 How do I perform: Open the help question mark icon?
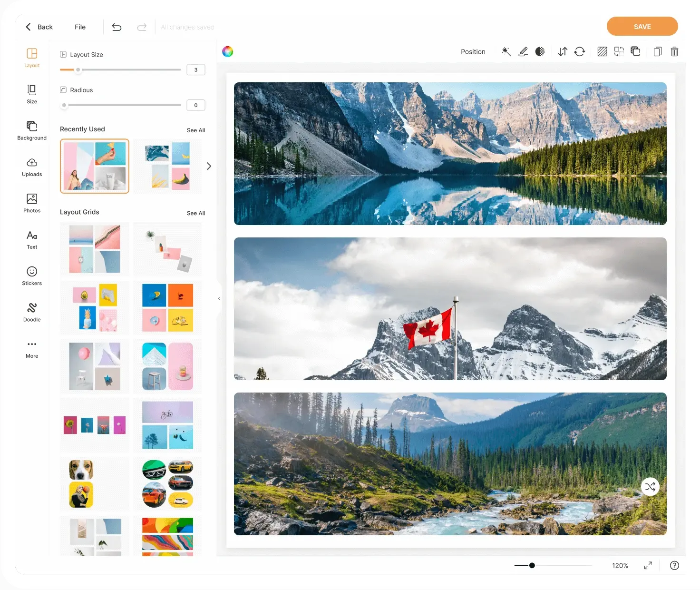tap(674, 565)
